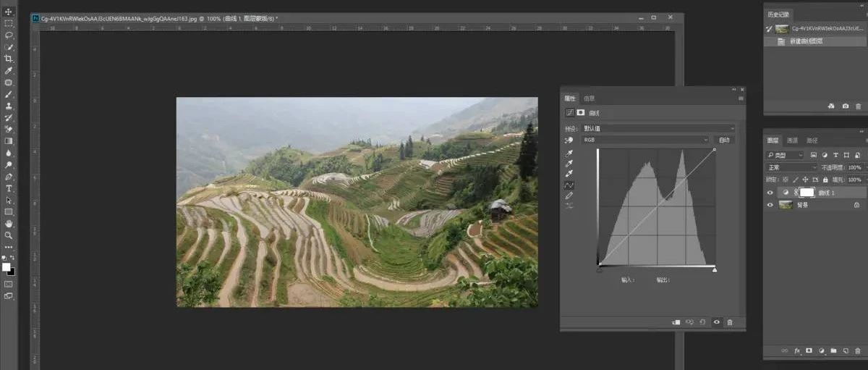This screenshot has width=868, height=370.
Task: Open the layer blend mode 正常 dropdown
Action: point(792,167)
